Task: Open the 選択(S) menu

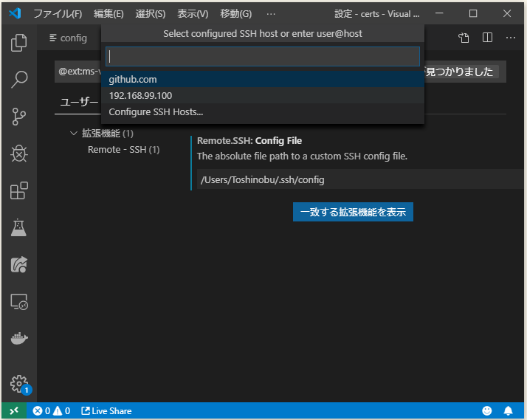Action: (x=151, y=14)
